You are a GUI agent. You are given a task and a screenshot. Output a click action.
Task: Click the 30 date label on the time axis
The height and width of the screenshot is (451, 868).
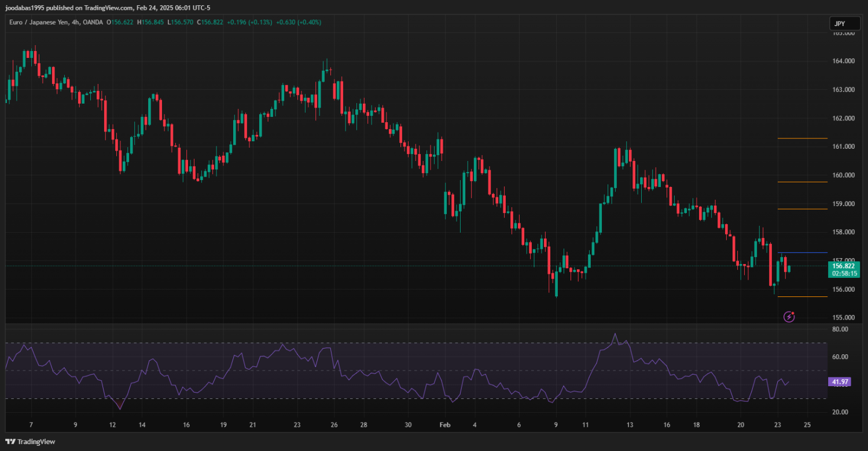[x=408, y=425]
